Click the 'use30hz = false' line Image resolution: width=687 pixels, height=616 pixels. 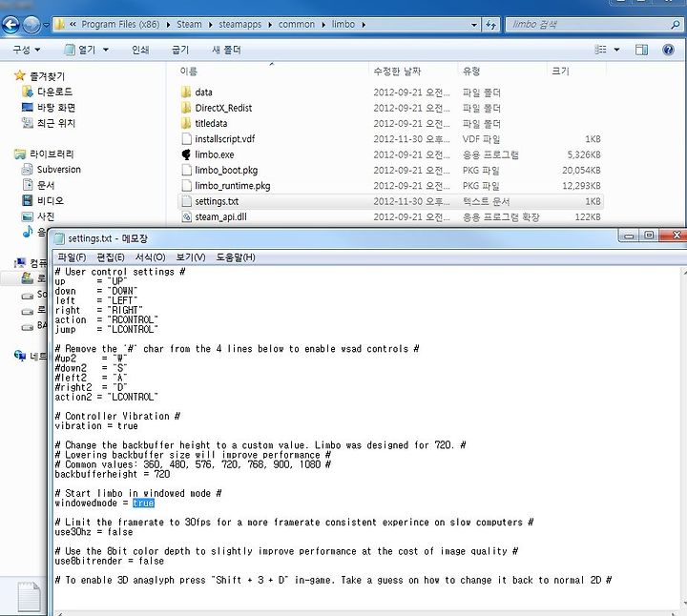coord(94,532)
